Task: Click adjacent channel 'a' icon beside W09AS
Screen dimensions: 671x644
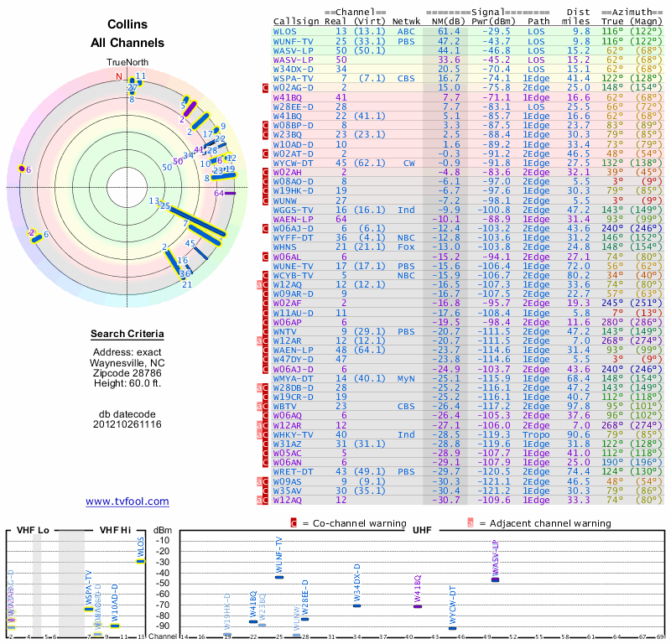Action: [259, 481]
